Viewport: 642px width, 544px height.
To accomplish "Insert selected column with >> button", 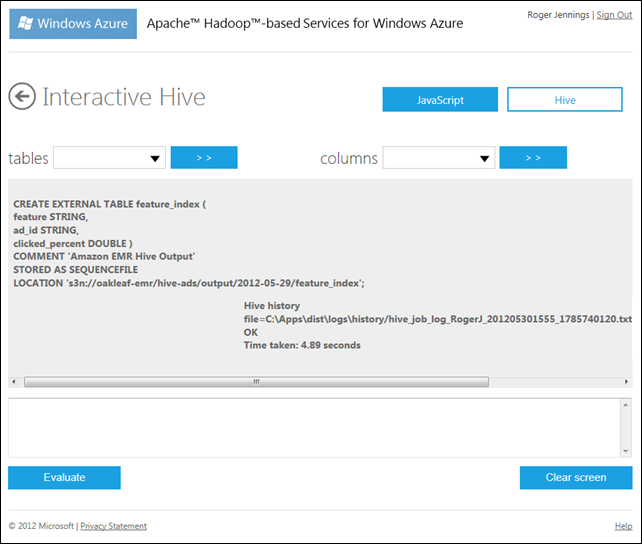I will coord(533,158).
